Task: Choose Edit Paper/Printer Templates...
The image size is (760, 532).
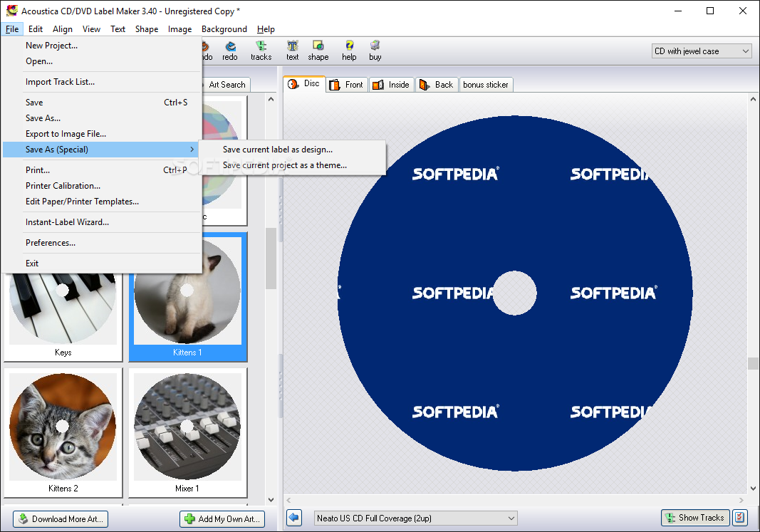Action: pos(83,202)
